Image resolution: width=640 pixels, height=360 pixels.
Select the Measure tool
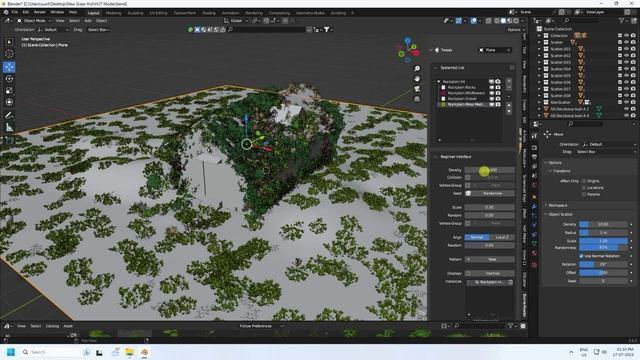tap(9, 128)
